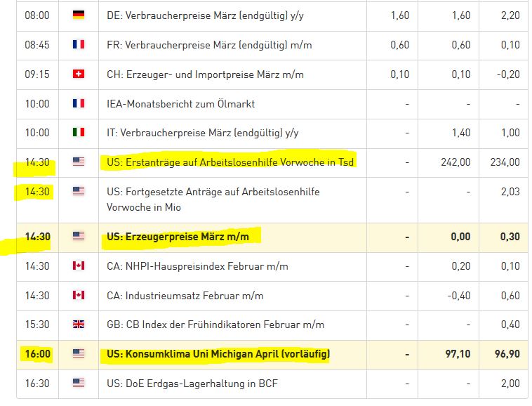Click the 16:00 time cell

[37, 354]
